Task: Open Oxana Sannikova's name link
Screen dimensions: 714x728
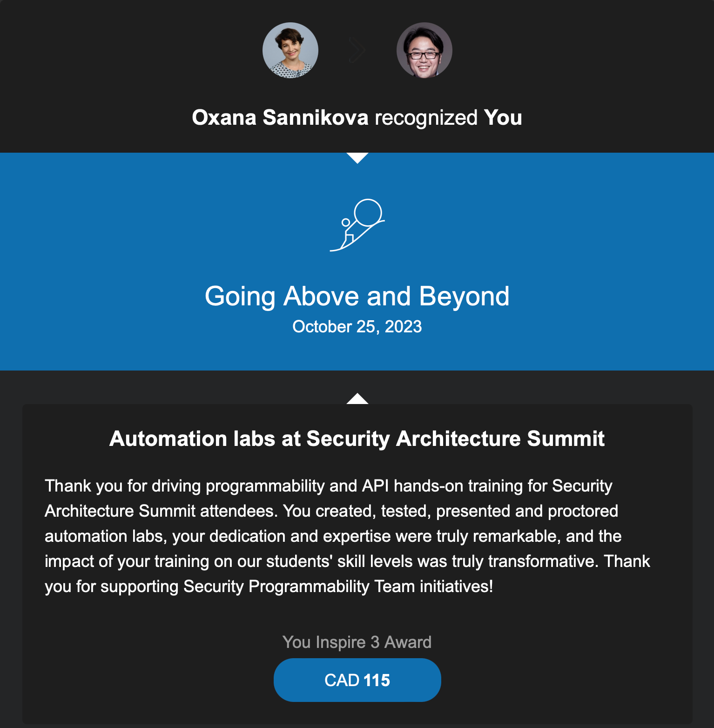Action: pyautogui.click(x=280, y=117)
